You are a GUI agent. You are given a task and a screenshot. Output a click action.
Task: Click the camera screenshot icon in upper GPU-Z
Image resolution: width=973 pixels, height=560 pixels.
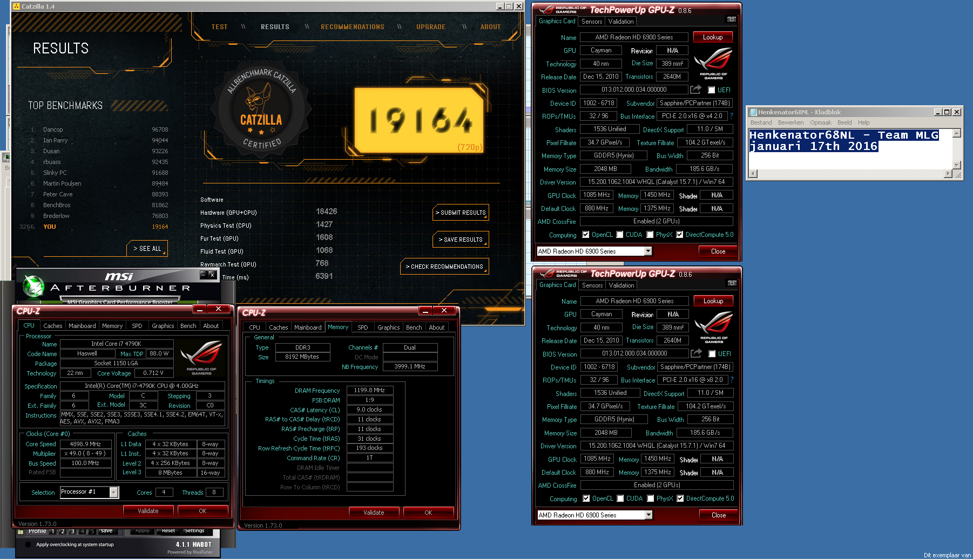(x=731, y=19)
